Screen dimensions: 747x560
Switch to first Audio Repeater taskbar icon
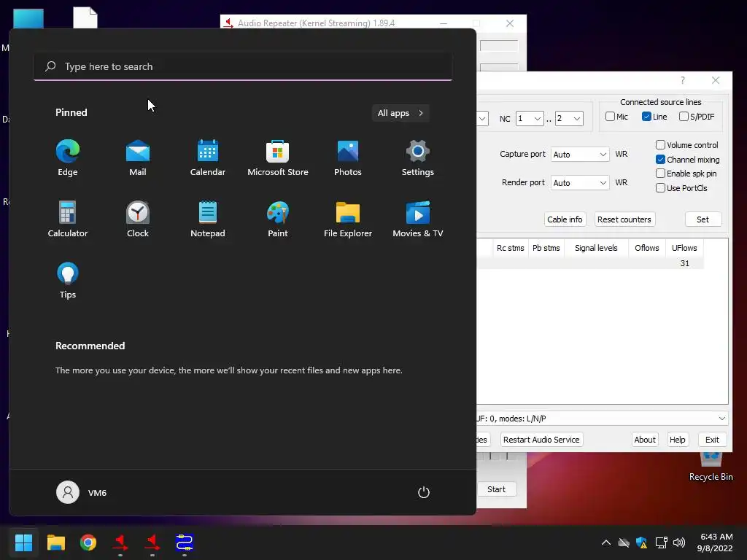pos(120,542)
